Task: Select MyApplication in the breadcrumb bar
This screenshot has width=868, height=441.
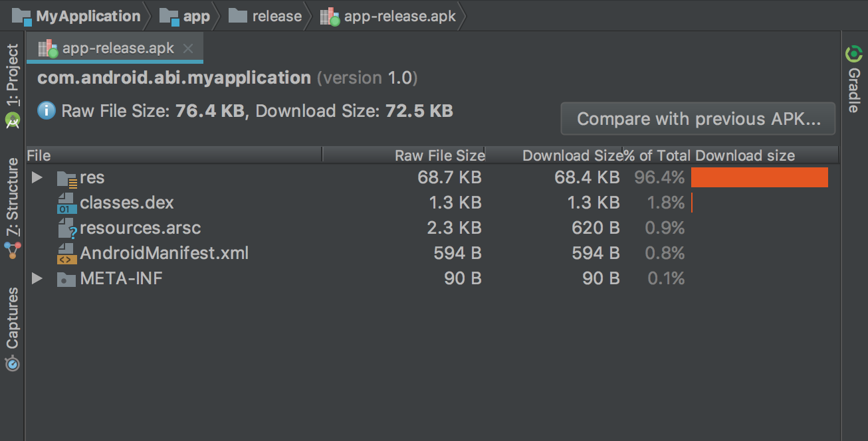Action: 76,16
